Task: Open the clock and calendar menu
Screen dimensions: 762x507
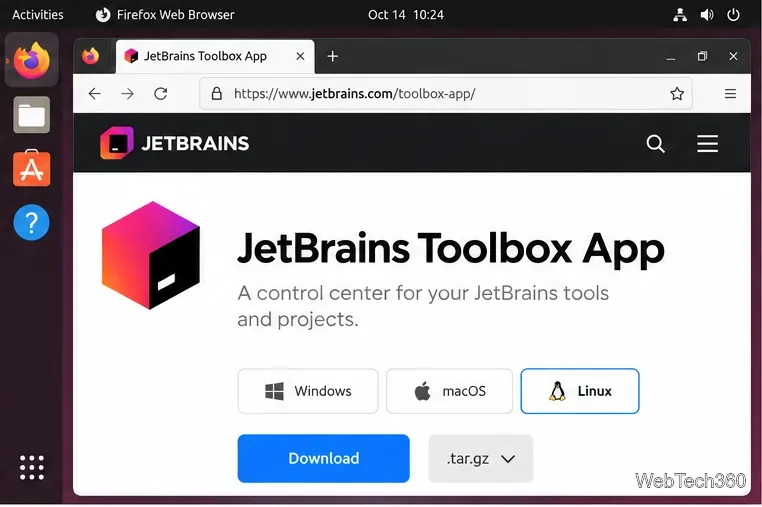Action: tap(406, 15)
